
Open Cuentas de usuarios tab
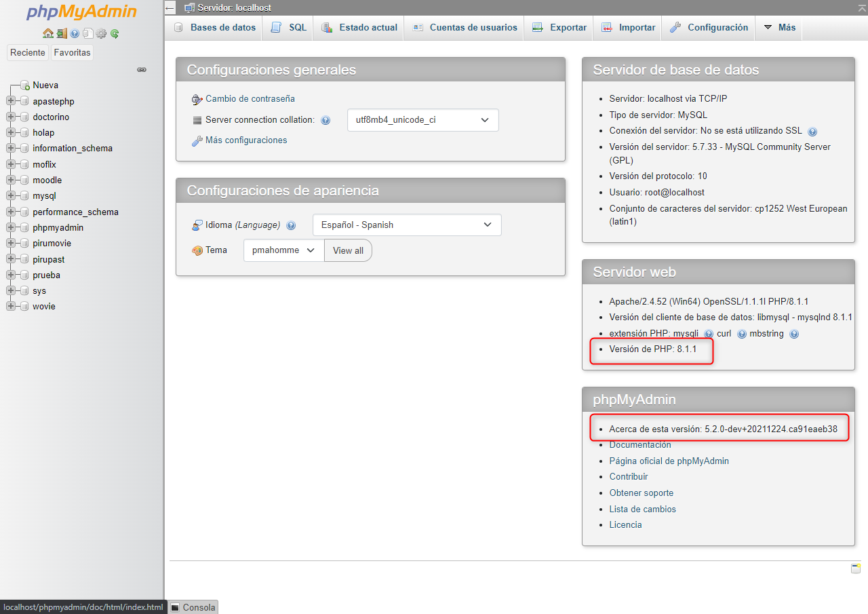(x=465, y=28)
